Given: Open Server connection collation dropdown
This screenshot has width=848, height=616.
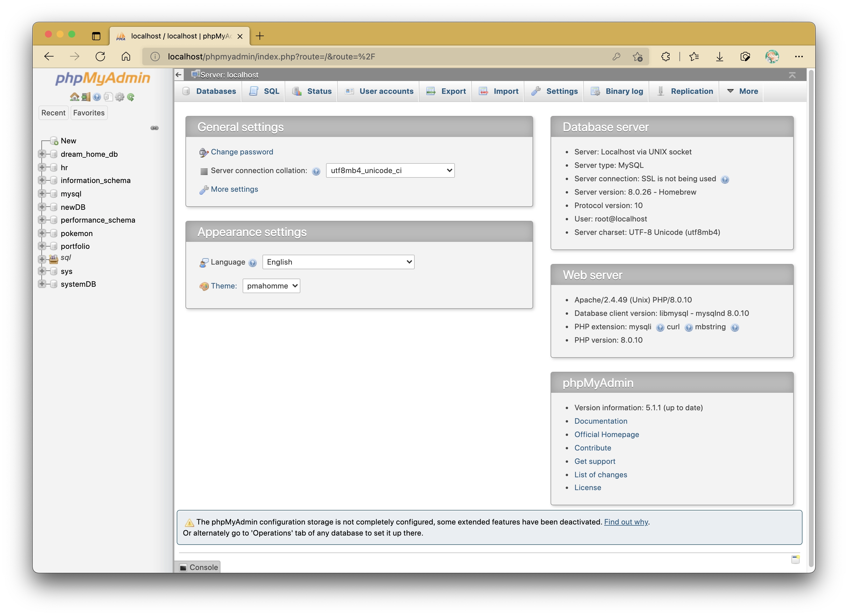Looking at the screenshot, I should [x=390, y=171].
